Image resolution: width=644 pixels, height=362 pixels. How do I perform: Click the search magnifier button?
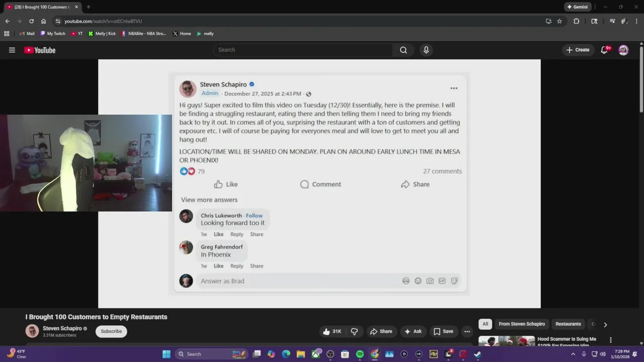pyautogui.click(x=404, y=50)
